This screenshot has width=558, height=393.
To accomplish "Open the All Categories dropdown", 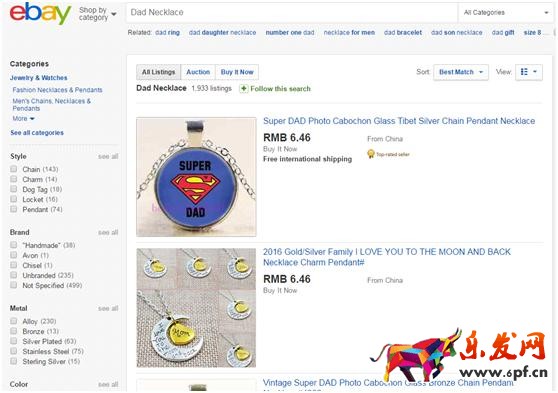I will (x=505, y=12).
